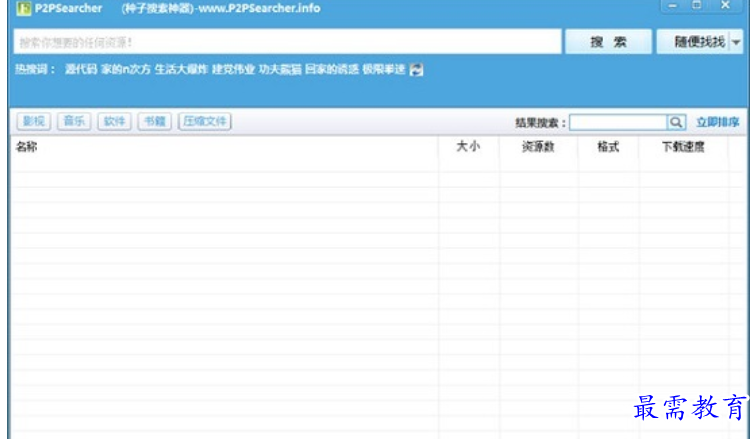Focus the main resource search box
The image size is (755, 439).
tap(287, 42)
